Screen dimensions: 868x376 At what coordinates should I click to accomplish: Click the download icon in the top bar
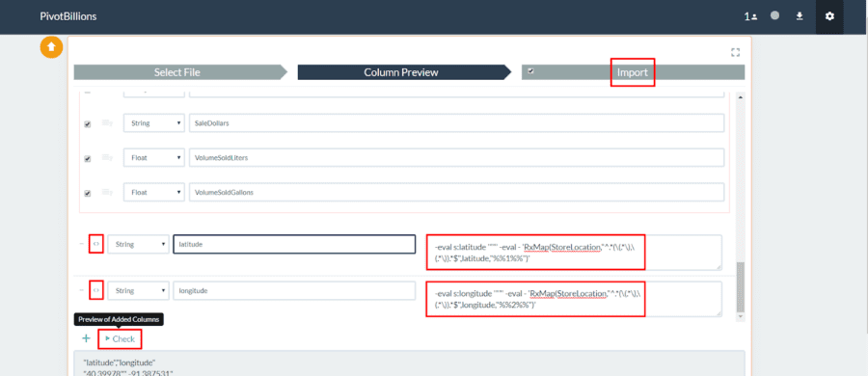click(x=800, y=16)
